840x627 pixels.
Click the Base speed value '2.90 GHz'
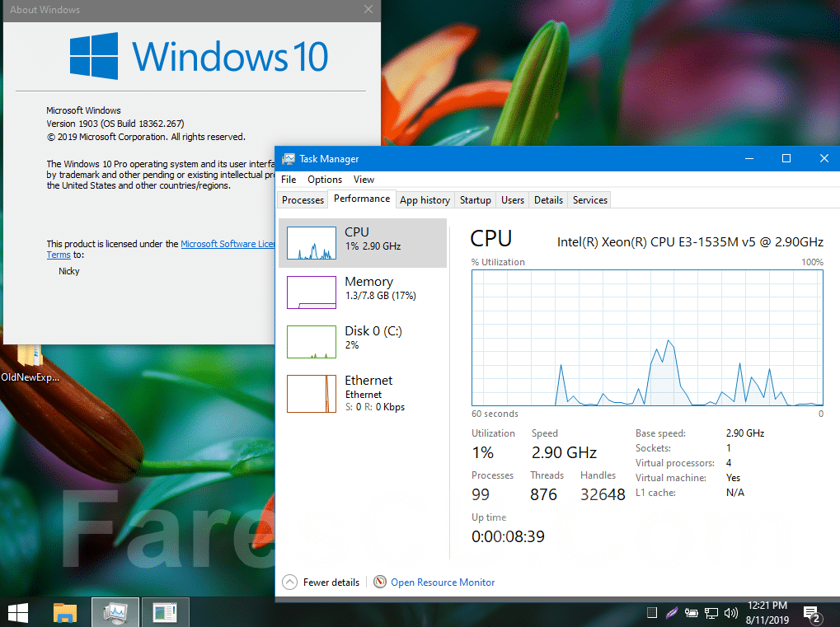tap(744, 433)
